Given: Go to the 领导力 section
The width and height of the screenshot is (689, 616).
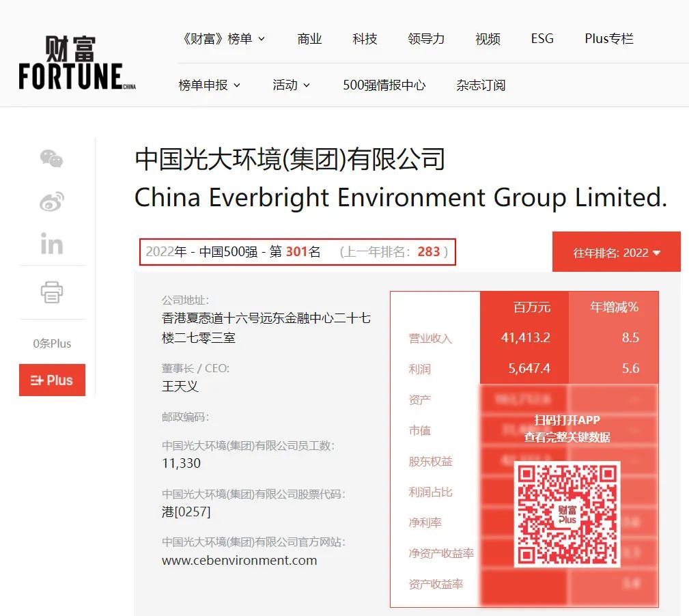Looking at the screenshot, I should [426, 39].
